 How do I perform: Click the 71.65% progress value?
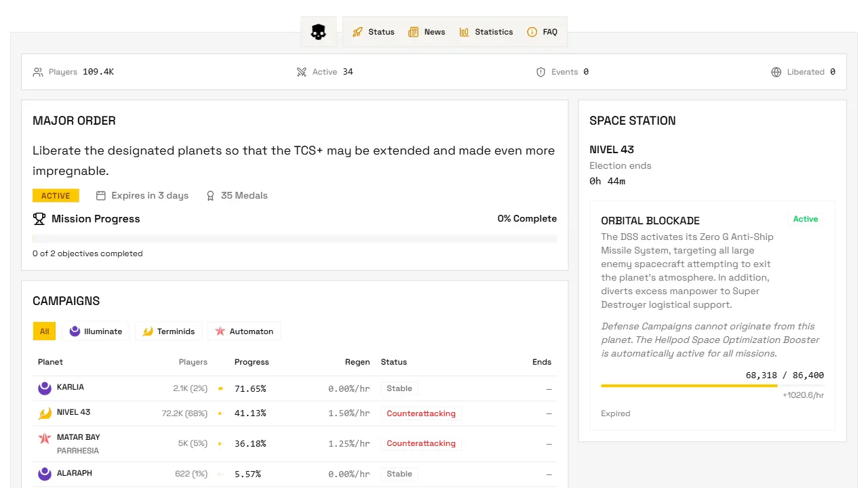250,389
